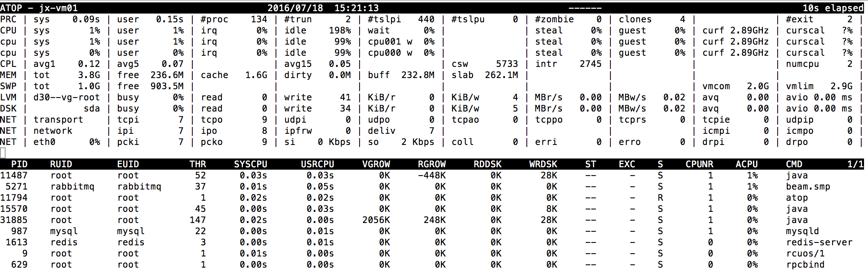The height and width of the screenshot is (270, 868).
Task: Click the eth0 interface name
Action: pyautogui.click(x=44, y=142)
